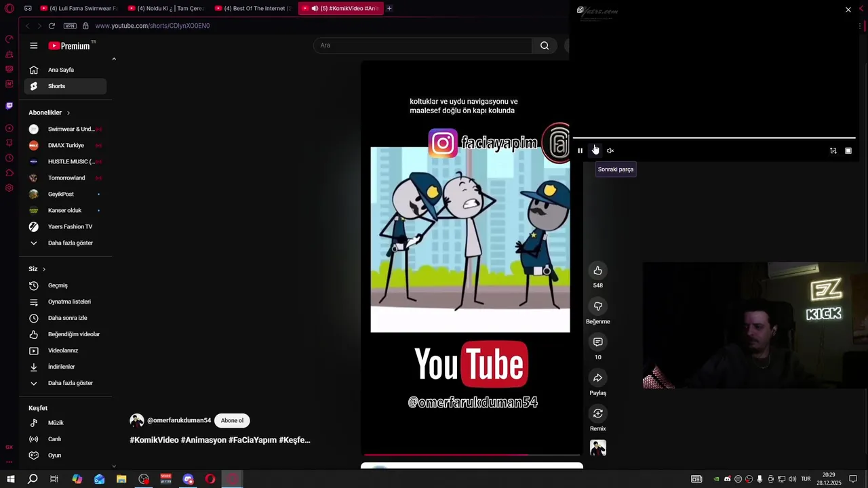Switch to 'Noldu Ki' tab
868x488 pixels.
click(x=166, y=8)
